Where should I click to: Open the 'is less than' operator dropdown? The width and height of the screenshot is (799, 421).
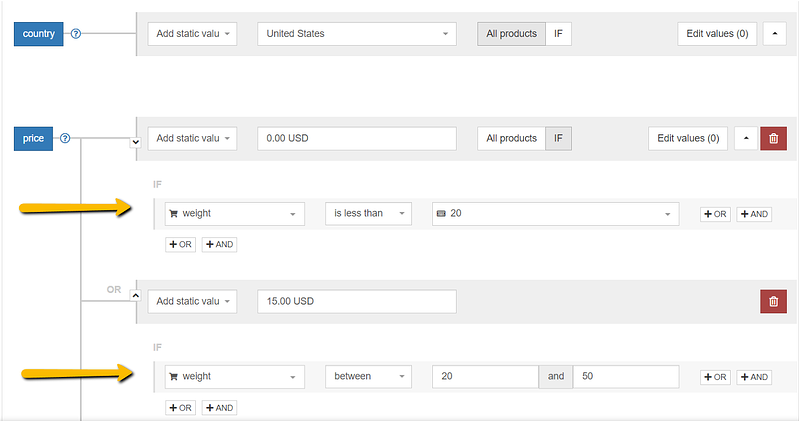(368, 213)
